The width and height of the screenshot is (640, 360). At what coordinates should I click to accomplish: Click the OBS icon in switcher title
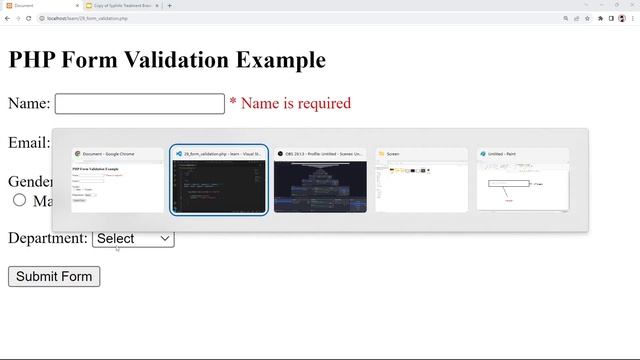(x=280, y=154)
